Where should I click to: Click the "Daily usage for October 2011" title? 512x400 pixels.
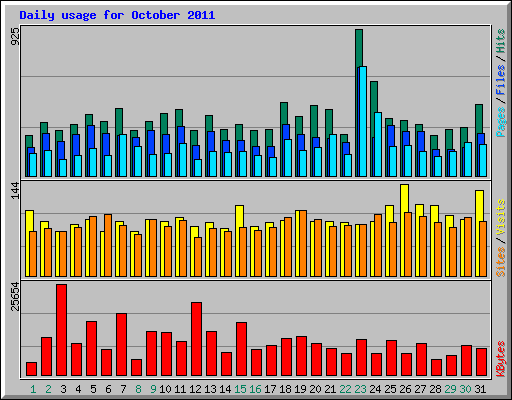[117, 15]
